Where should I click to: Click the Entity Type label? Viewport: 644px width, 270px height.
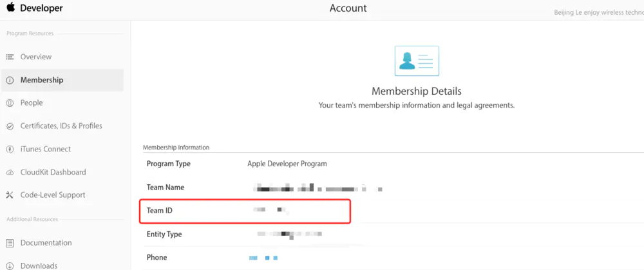click(164, 235)
